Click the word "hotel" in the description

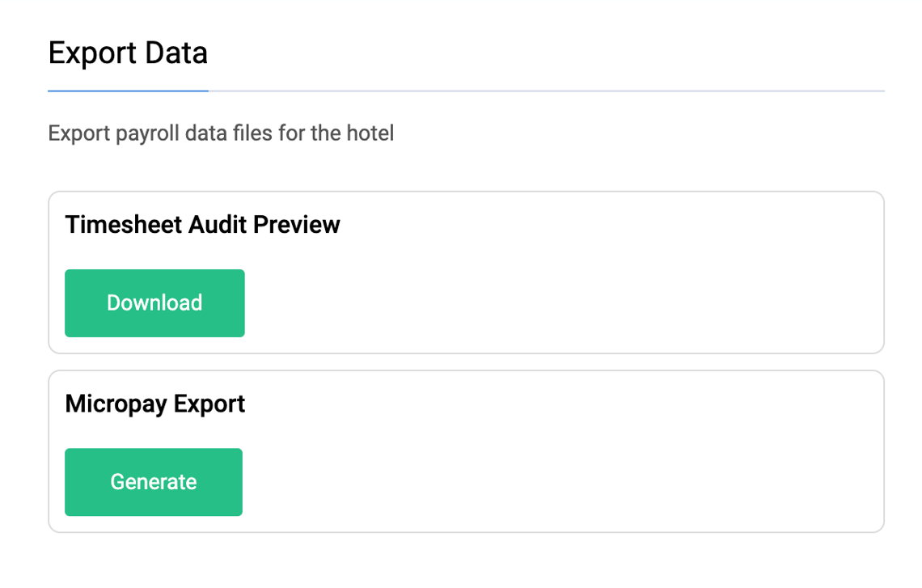(370, 133)
